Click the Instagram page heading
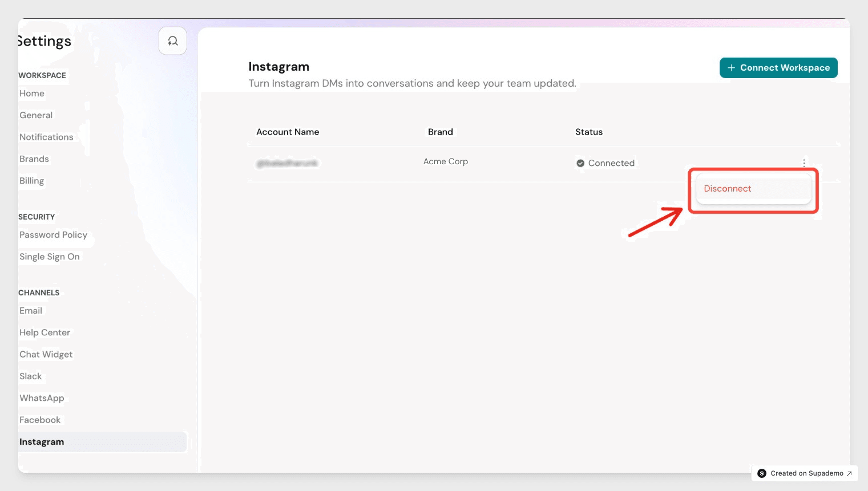The height and width of the screenshot is (491, 868). pyautogui.click(x=279, y=67)
